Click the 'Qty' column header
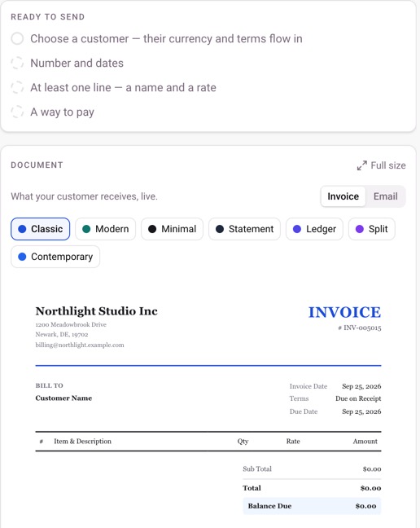Viewport: 420px width, 528px height. click(x=243, y=441)
